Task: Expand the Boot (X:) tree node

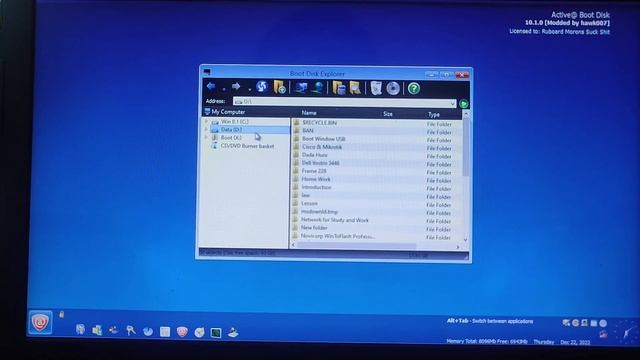Action: pos(207,138)
